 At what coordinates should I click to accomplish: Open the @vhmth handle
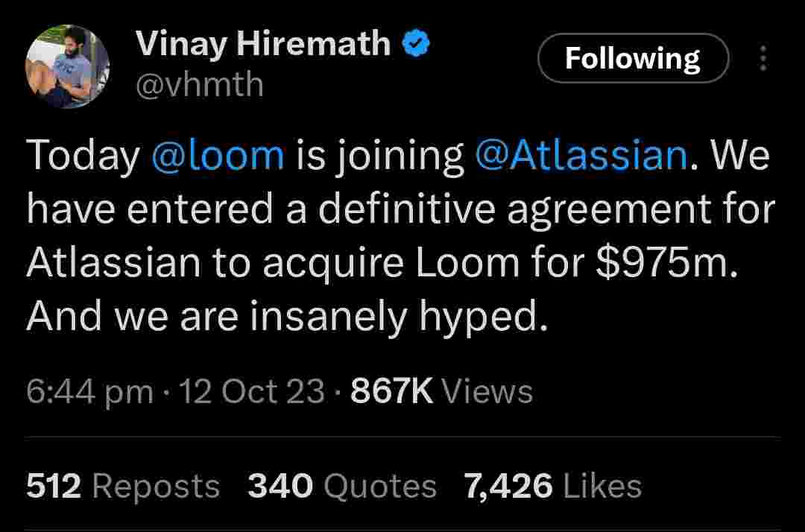click(199, 85)
